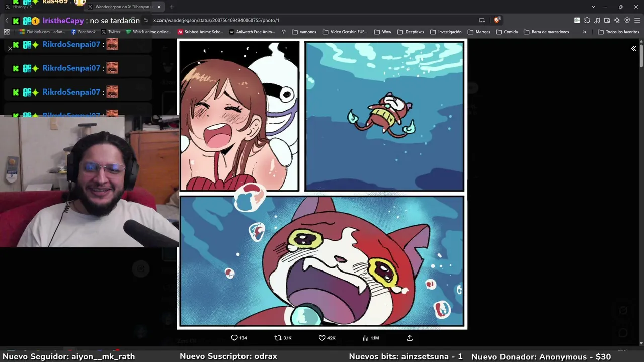Repost the tweet showing 3.1K reposts

[x=283, y=338]
